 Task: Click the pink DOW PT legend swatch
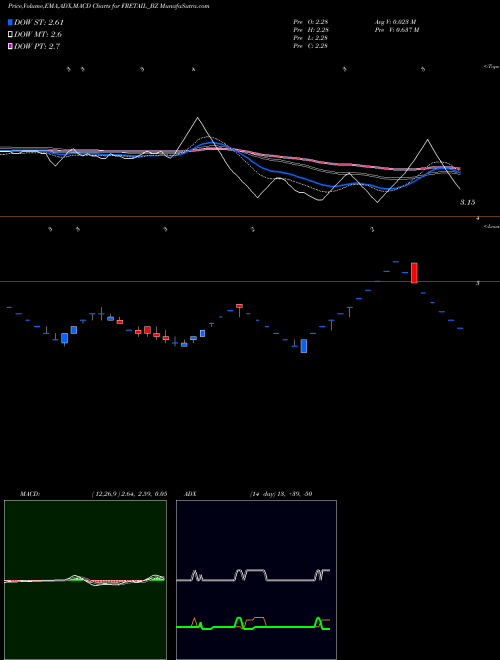[10, 46]
